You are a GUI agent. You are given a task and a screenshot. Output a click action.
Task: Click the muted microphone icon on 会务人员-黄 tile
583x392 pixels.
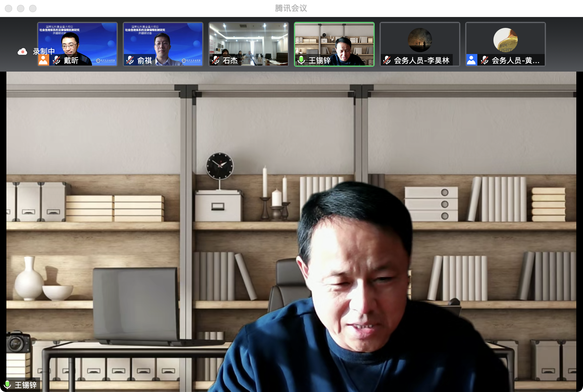pyautogui.click(x=485, y=60)
